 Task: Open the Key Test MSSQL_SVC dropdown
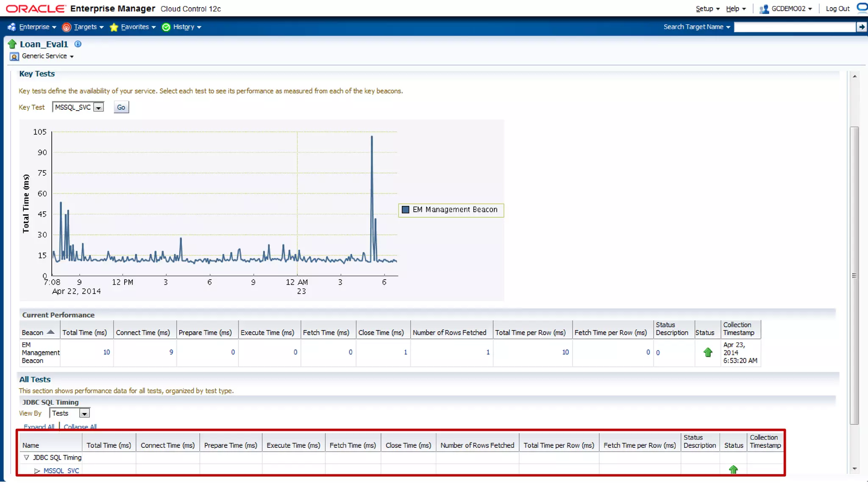(x=78, y=107)
